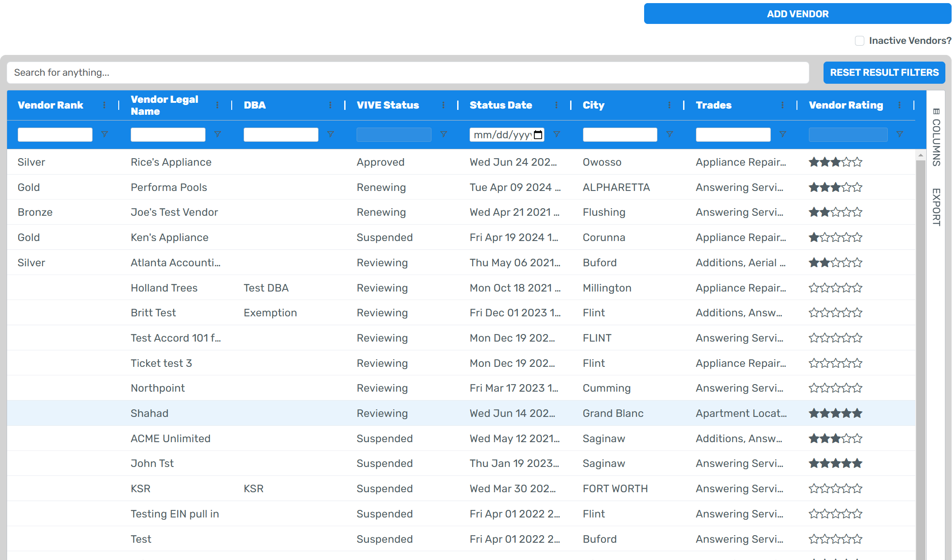This screenshot has width=952, height=560.
Task: Open VIVE Status column menu icon
Action: tap(443, 105)
